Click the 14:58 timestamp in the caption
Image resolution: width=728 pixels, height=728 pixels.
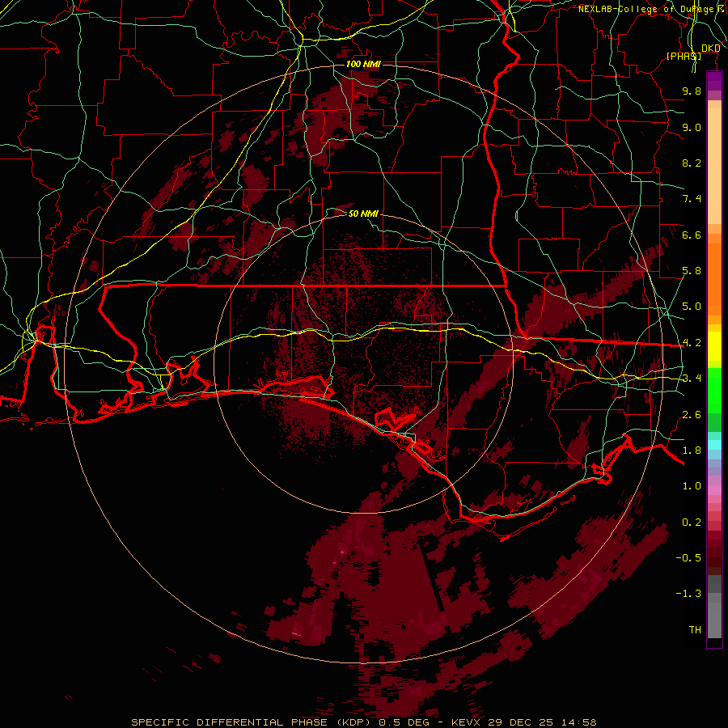[x=580, y=722]
